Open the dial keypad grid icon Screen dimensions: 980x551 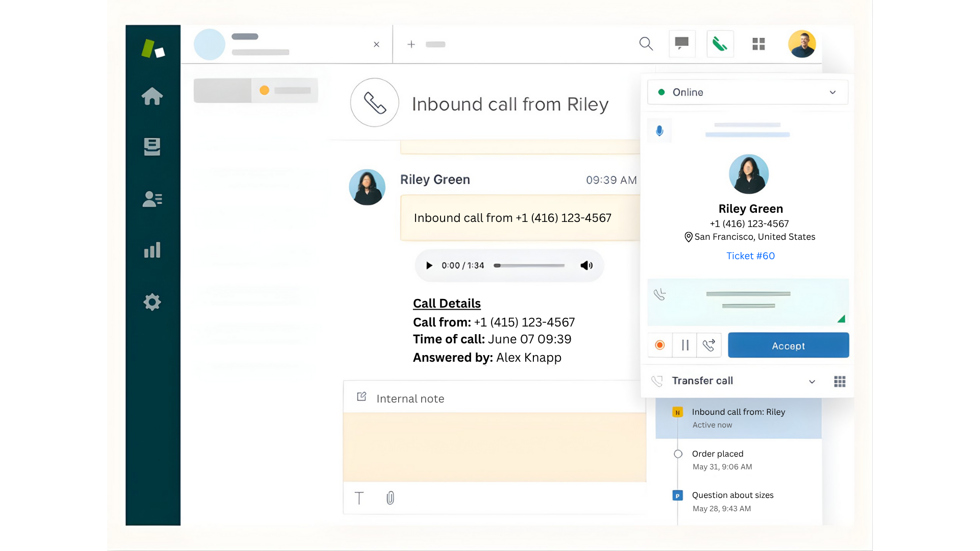pos(840,382)
